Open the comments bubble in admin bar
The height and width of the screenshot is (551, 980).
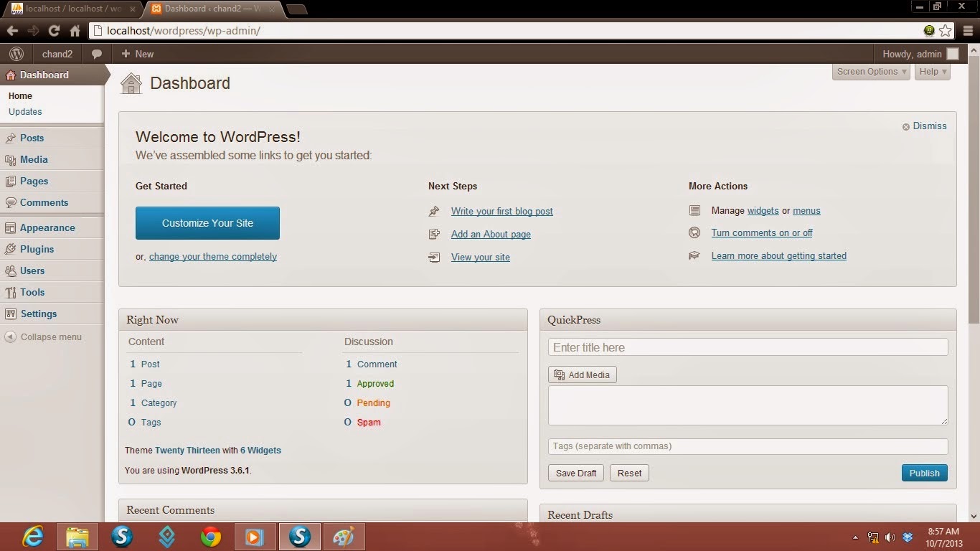97,54
